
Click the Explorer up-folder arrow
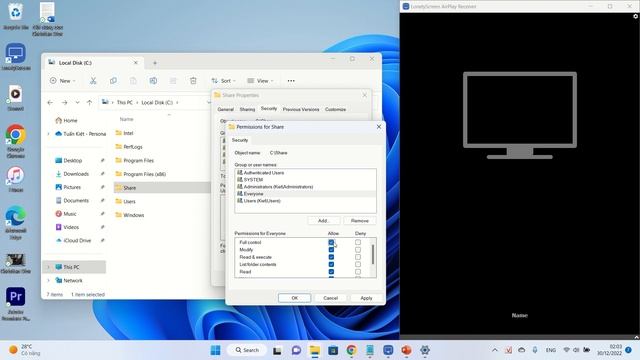(x=89, y=102)
